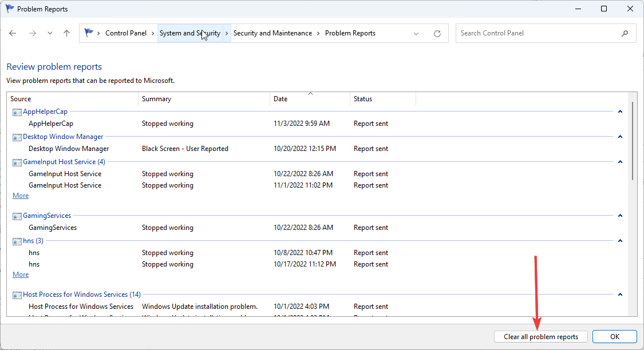
Task: Collapse the GamingServices group
Action: click(x=620, y=216)
